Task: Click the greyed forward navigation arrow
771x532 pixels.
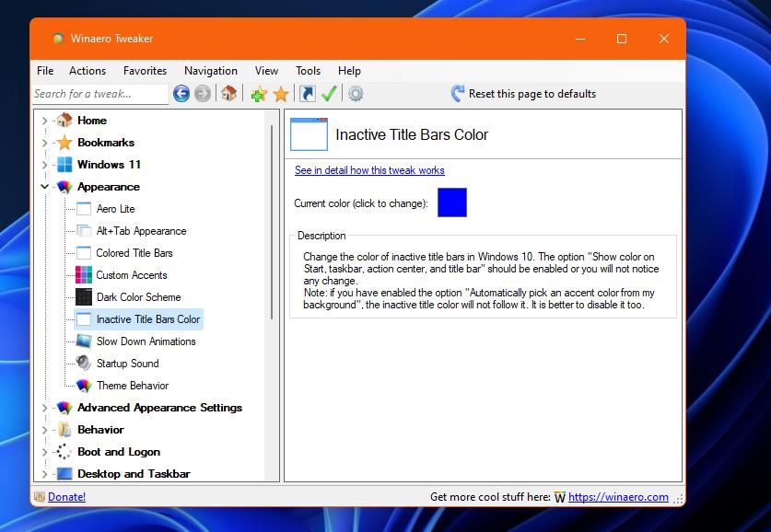Action: tap(202, 93)
